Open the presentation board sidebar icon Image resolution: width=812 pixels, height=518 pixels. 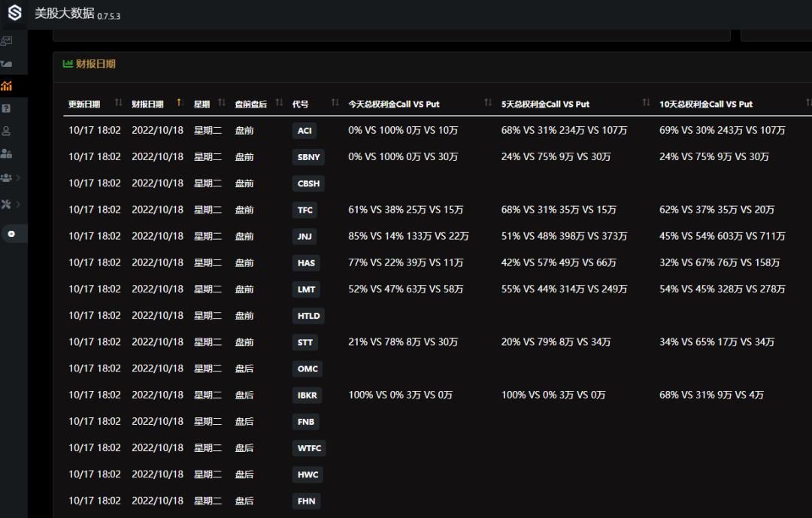coord(7,41)
